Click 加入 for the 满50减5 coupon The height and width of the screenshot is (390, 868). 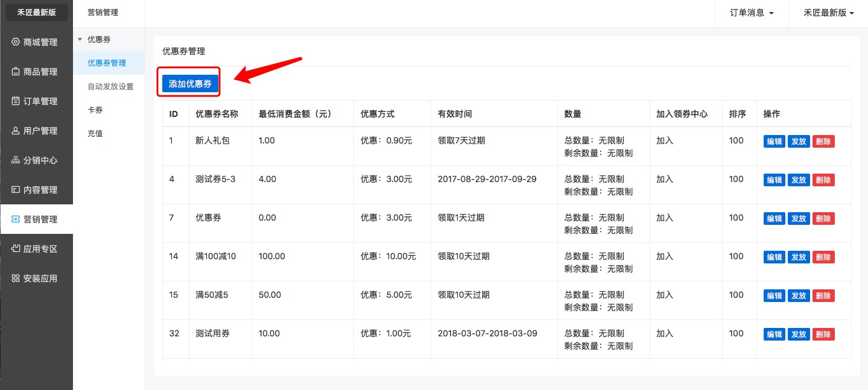pos(665,295)
